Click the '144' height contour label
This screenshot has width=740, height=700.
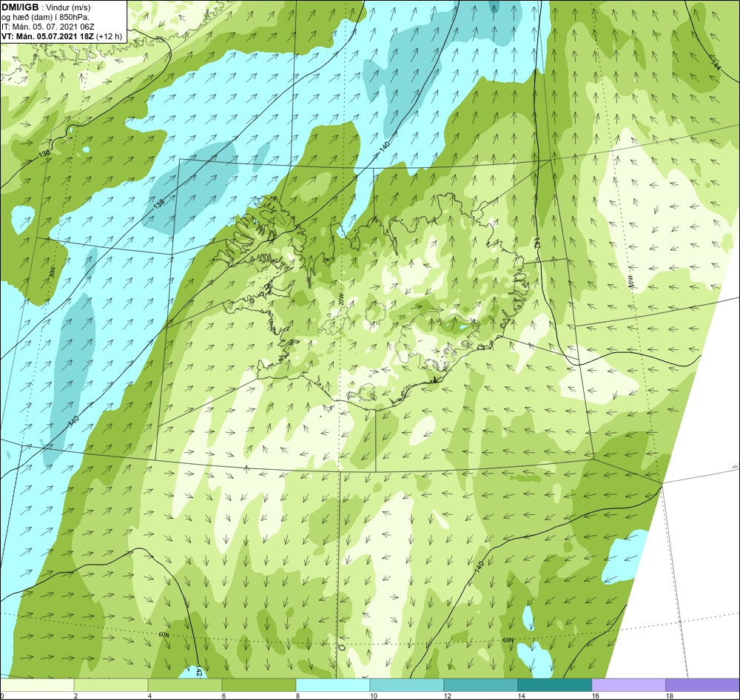tap(716, 65)
